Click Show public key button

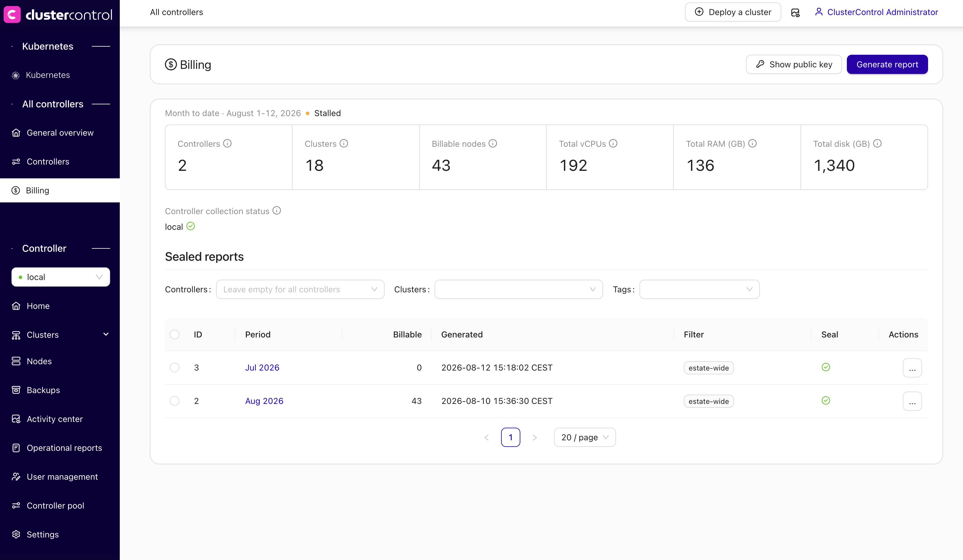794,64
